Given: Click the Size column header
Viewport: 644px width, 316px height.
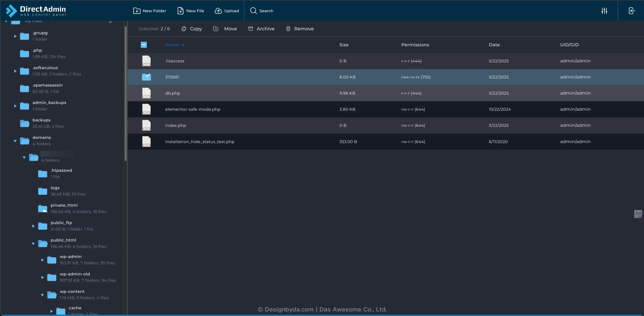Looking at the screenshot, I should (344, 45).
